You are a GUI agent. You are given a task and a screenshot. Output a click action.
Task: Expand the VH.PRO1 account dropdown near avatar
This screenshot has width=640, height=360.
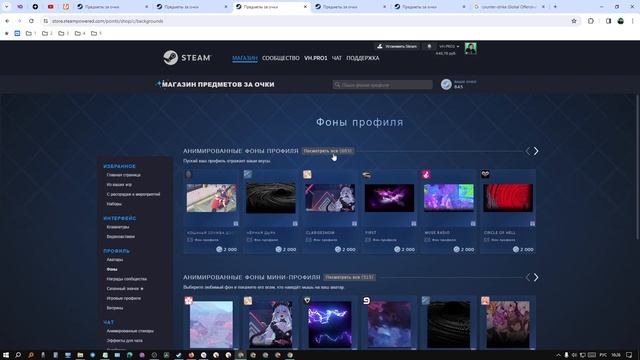[x=449, y=47]
